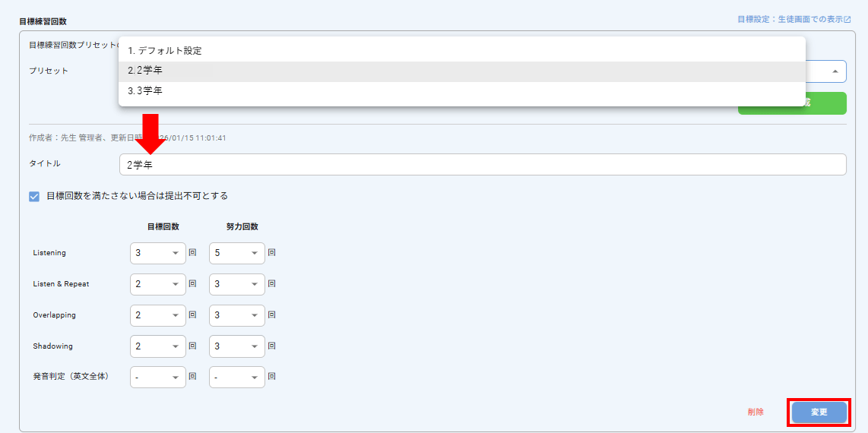
Task: Expand Shadowing 目標回数 dropdown
Action: pyautogui.click(x=158, y=346)
